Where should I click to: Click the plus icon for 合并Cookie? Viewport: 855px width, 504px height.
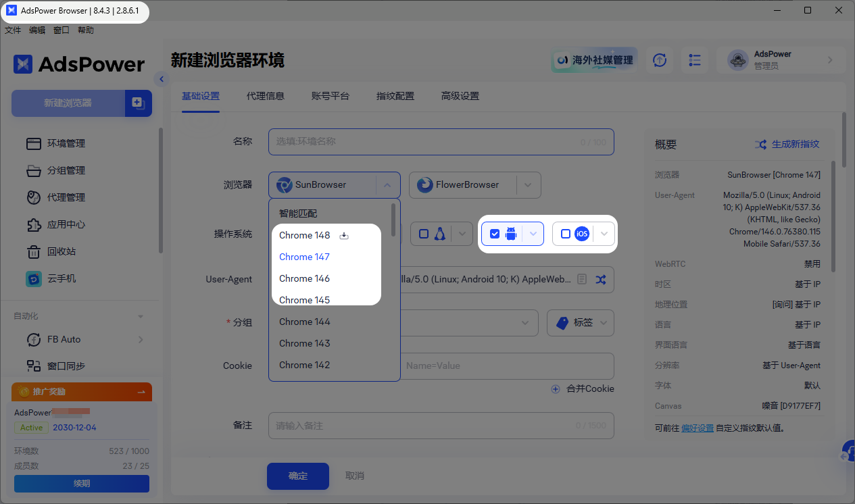[x=556, y=388]
